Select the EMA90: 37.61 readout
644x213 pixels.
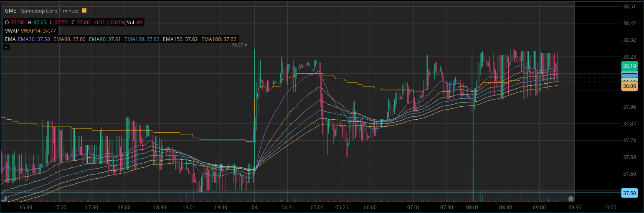[x=105, y=39]
